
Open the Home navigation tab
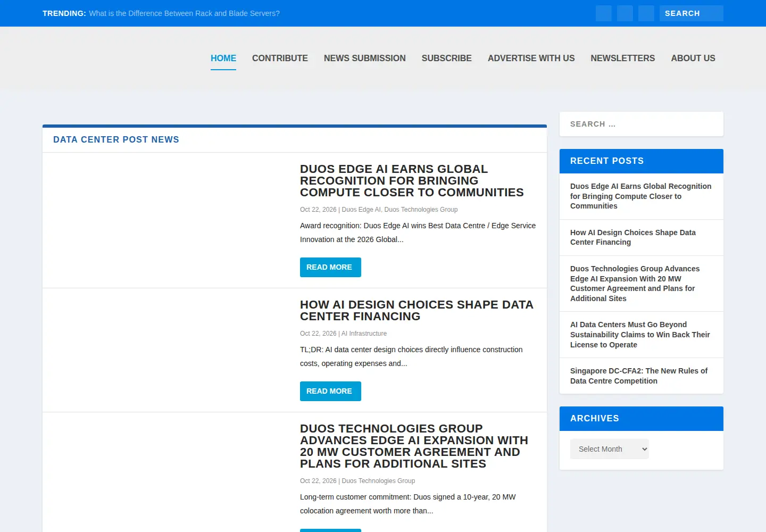(x=223, y=58)
